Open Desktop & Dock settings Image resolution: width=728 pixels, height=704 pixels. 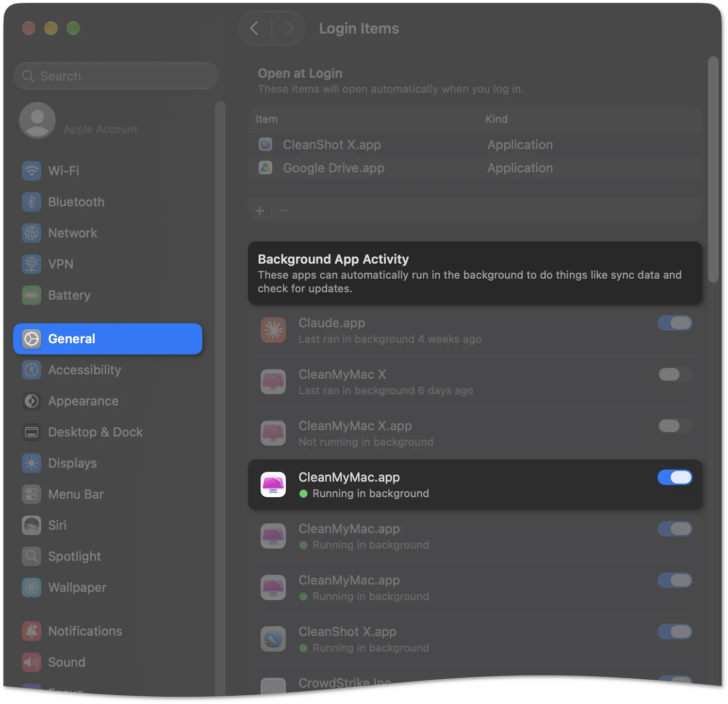tap(108, 432)
